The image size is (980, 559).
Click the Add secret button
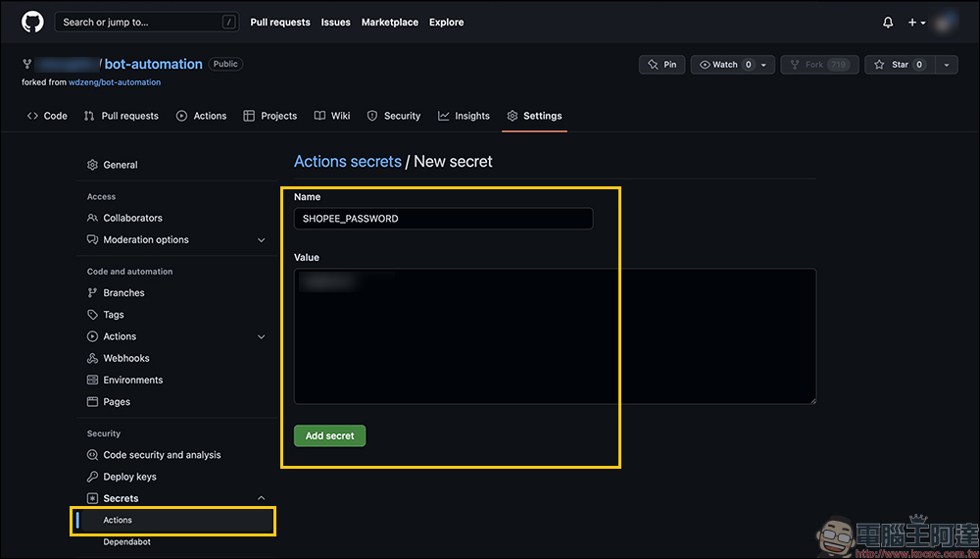tap(329, 435)
